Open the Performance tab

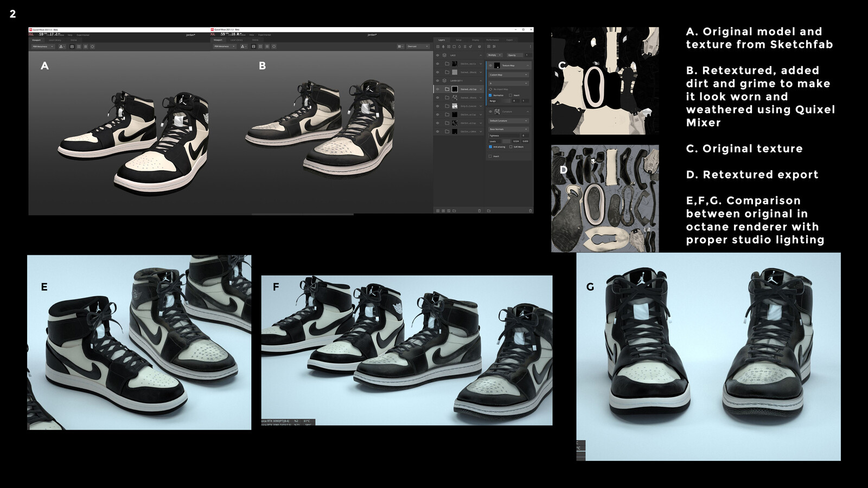(x=493, y=40)
